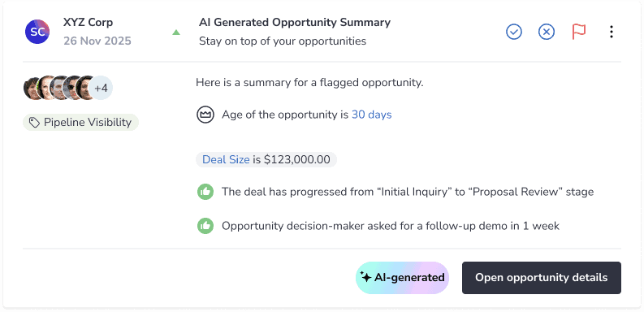Image resolution: width=644 pixels, height=312 pixels.
Task: Select the Pipeline Visibility tag
Action: click(81, 122)
